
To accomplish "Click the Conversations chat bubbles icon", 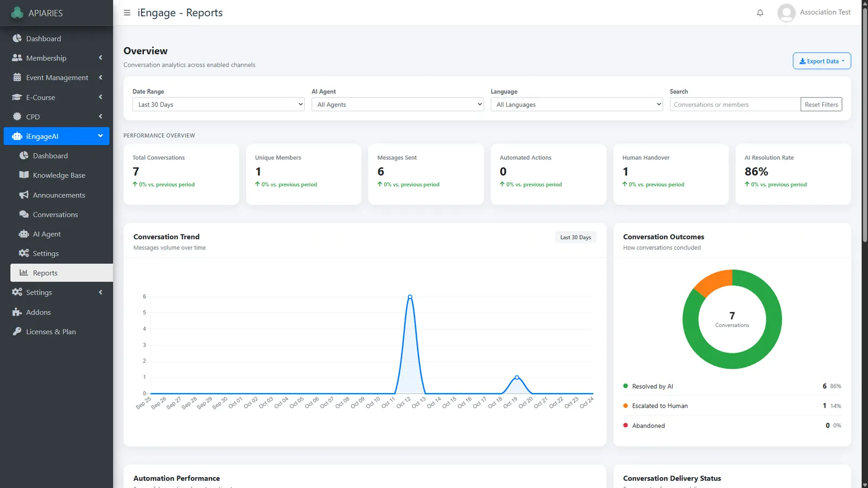I will point(24,214).
